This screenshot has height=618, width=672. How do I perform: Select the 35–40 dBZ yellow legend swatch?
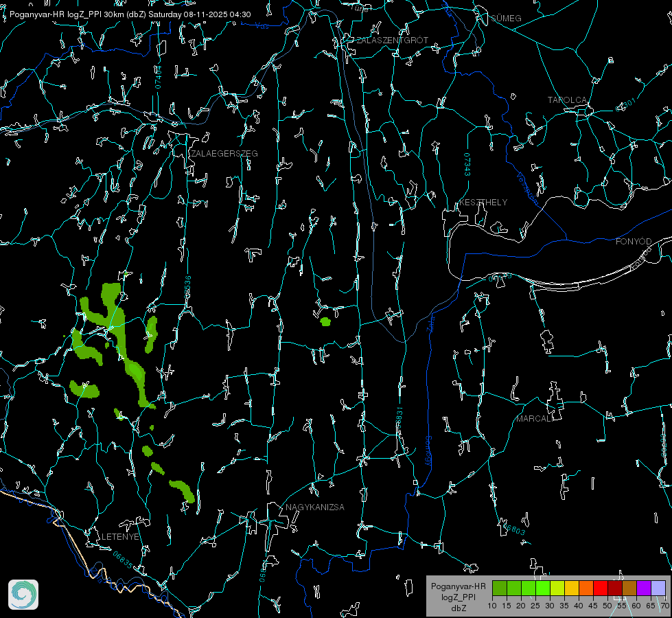pos(572,588)
